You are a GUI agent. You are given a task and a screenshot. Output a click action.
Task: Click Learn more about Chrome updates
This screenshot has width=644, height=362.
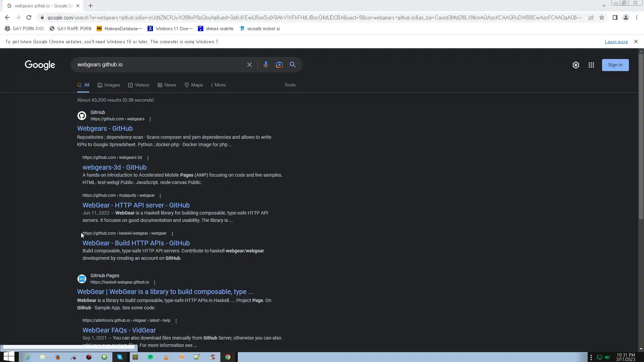[x=616, y=42]
